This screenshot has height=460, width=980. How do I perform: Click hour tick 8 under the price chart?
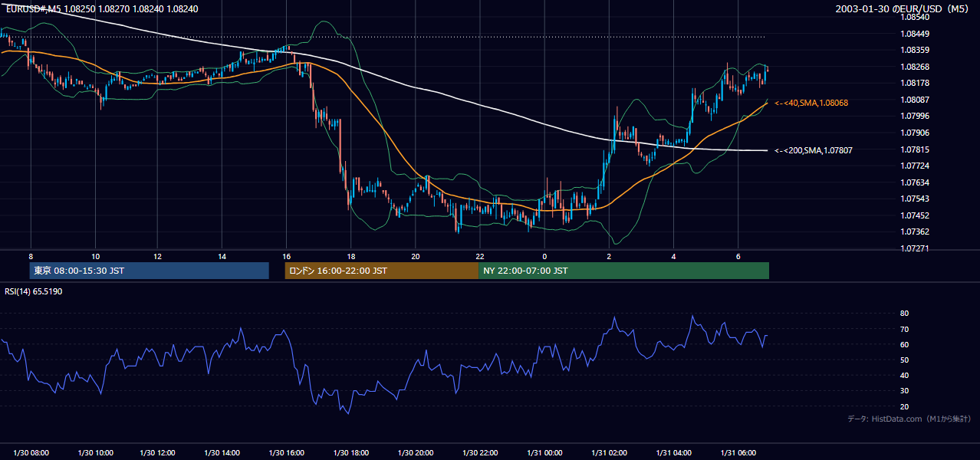(31, 256)
